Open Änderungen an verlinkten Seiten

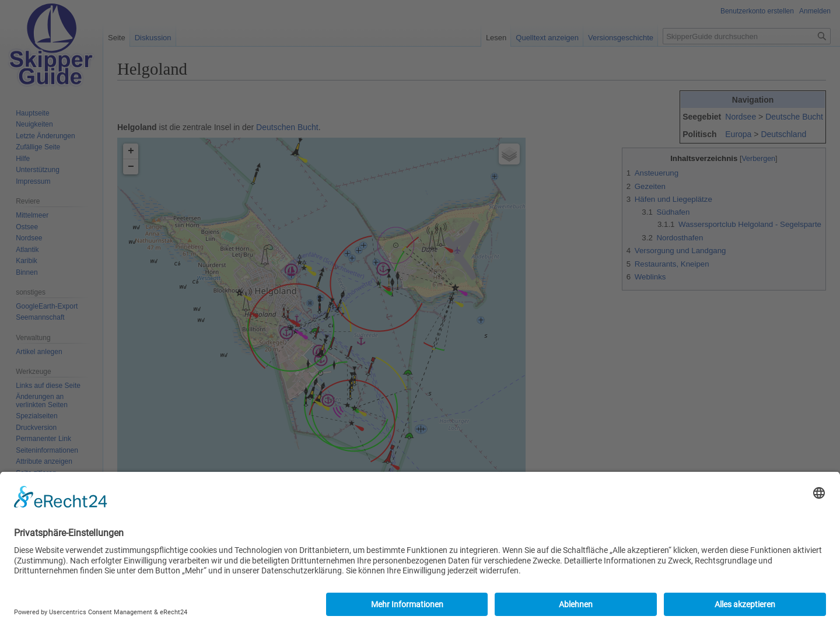pos(41,401)
